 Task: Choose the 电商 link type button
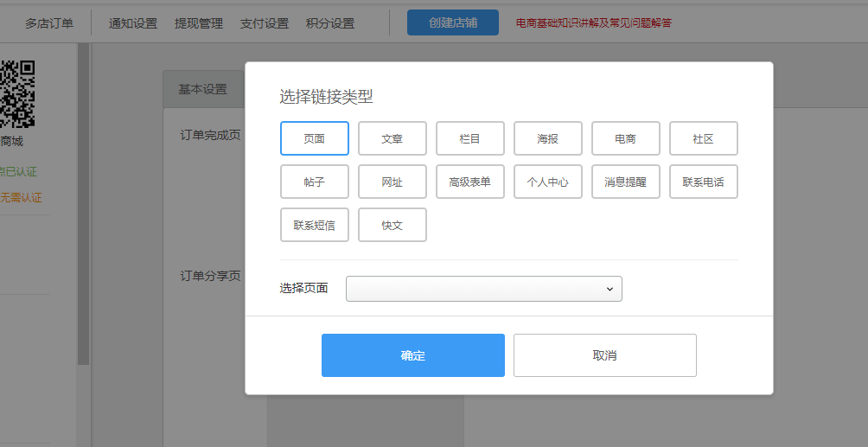(x=626, y=138)
